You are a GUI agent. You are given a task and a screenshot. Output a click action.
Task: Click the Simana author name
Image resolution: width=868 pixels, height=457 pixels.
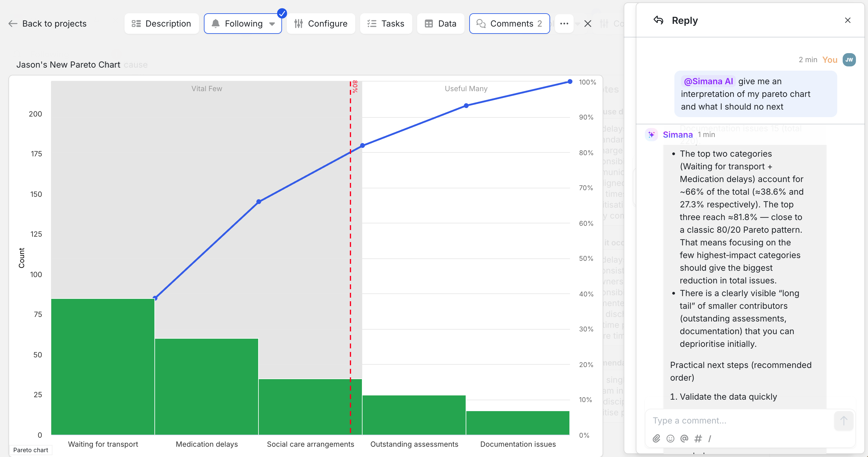678,135
